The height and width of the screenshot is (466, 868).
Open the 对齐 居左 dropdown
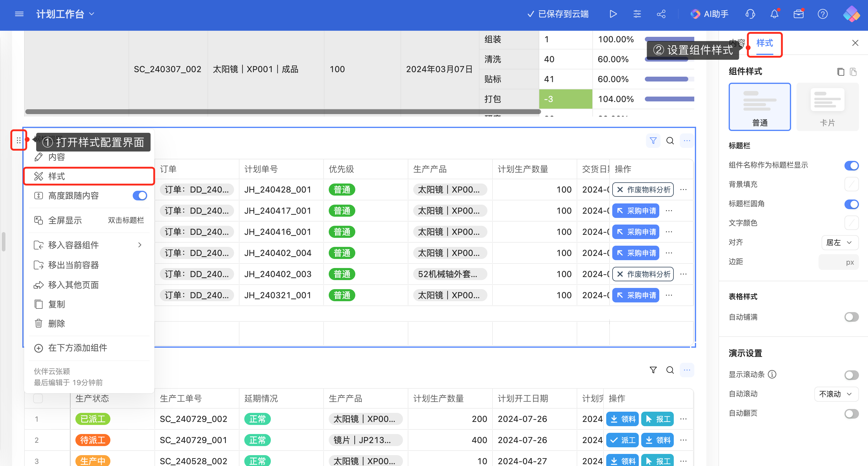coord(840,242)
